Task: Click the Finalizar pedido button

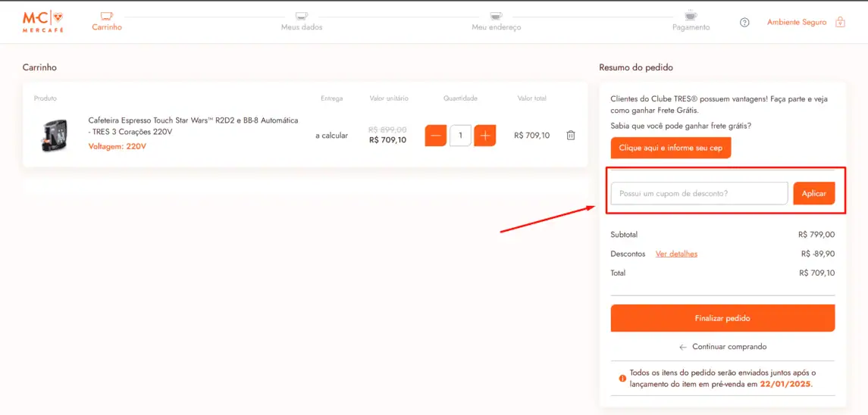Action: tap(722, 318)
